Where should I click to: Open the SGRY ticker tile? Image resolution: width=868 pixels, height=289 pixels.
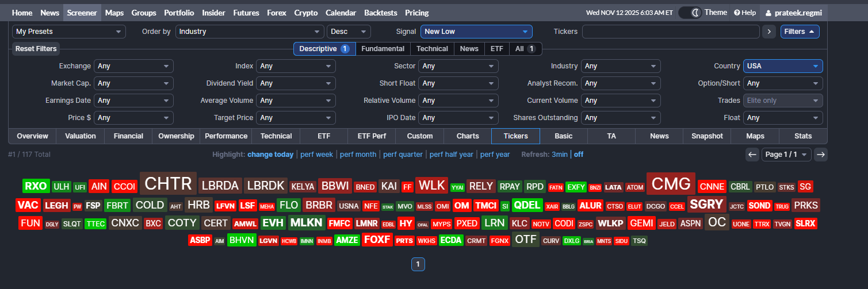[x=706, y=205]
